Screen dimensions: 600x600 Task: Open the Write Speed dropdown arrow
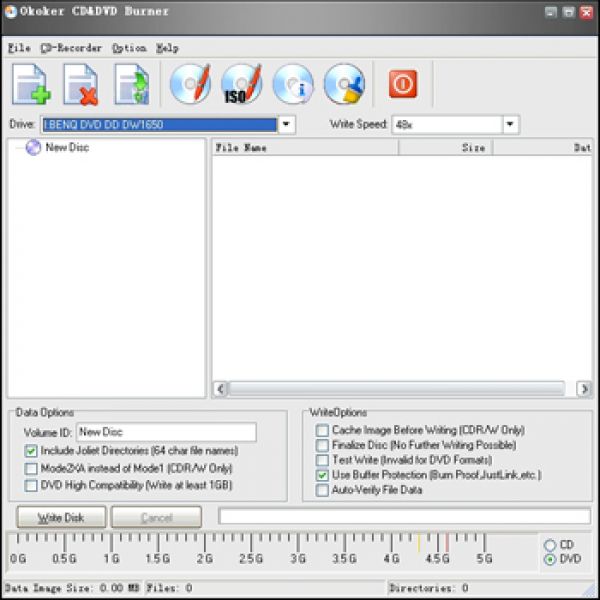(510, 124)
